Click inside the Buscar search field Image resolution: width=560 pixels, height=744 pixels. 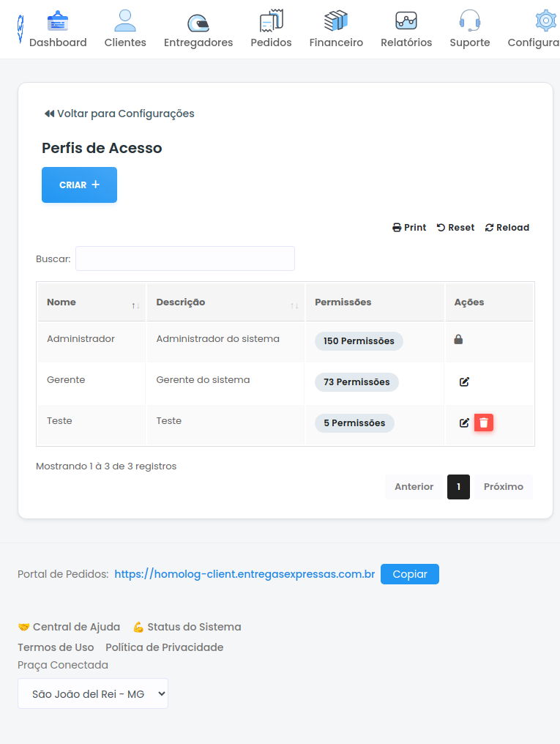click(184, 258)
